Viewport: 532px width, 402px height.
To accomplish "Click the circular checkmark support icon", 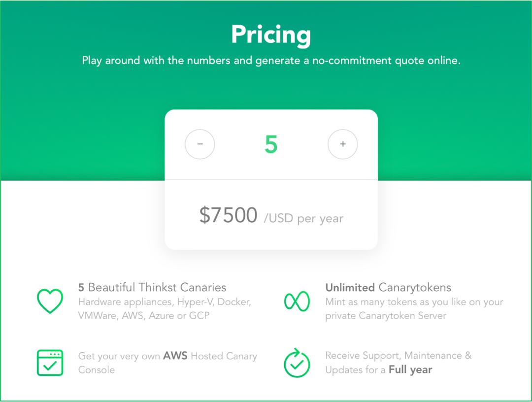I will click(x=297, y=363).
